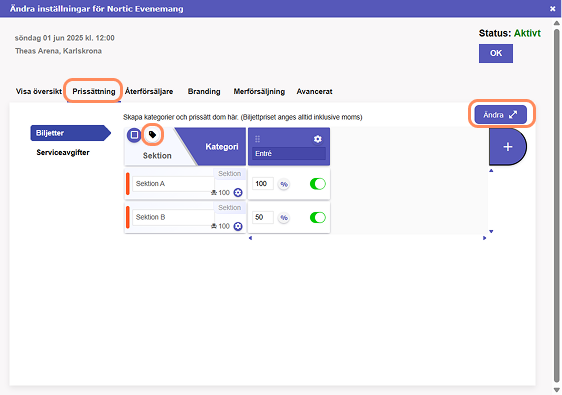Disable the Sektion B price toggle
The image size is (562, 395).
318,218
